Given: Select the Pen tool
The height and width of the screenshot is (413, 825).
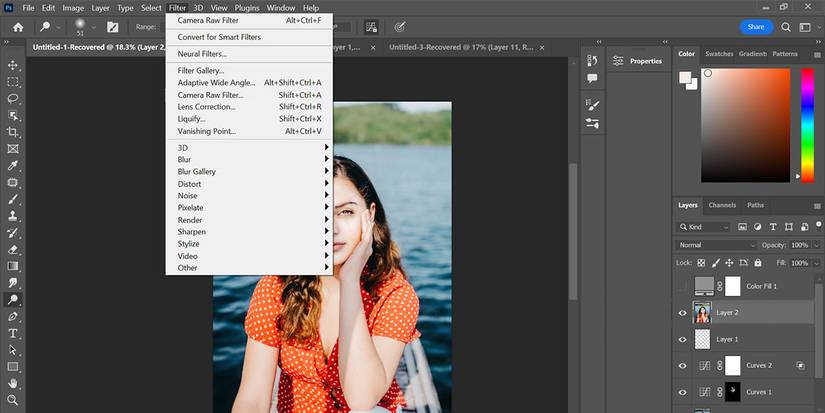Looking at the screenshot, I should (13, 316).
